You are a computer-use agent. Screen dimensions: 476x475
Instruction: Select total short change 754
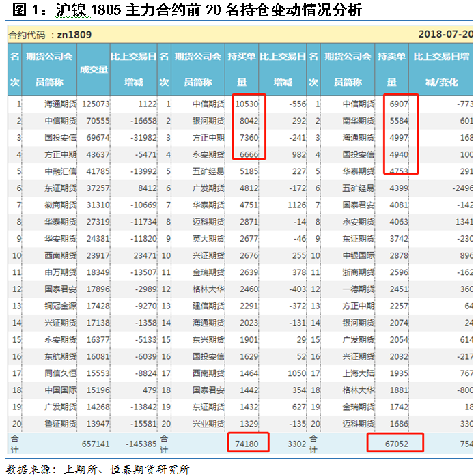tap(466, 444)
